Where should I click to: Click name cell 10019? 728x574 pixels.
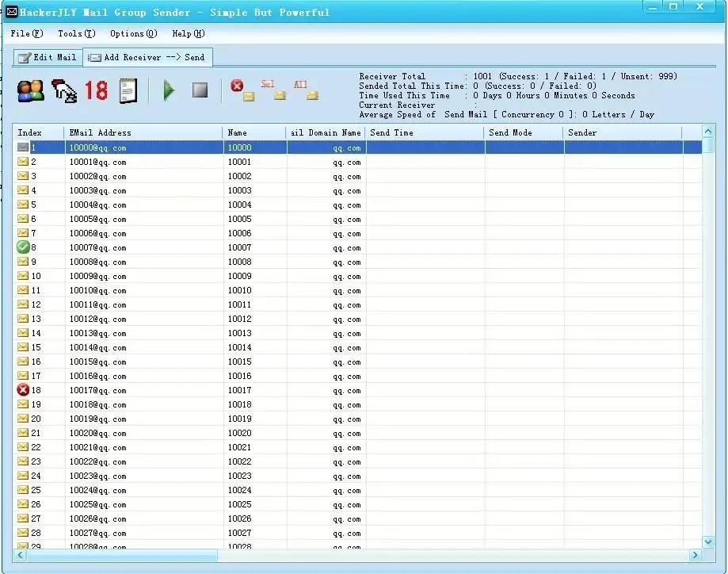tap(239, 419)
